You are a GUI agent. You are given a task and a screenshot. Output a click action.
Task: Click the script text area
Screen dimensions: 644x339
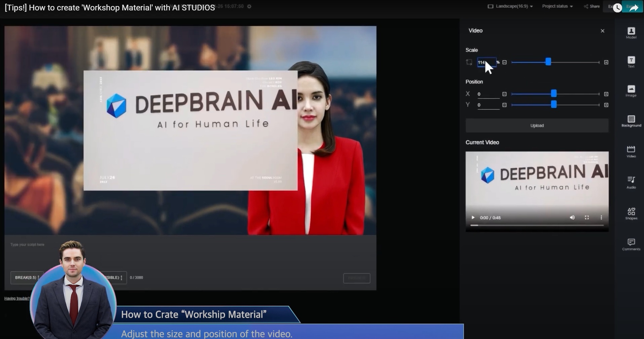pos(190,253)
